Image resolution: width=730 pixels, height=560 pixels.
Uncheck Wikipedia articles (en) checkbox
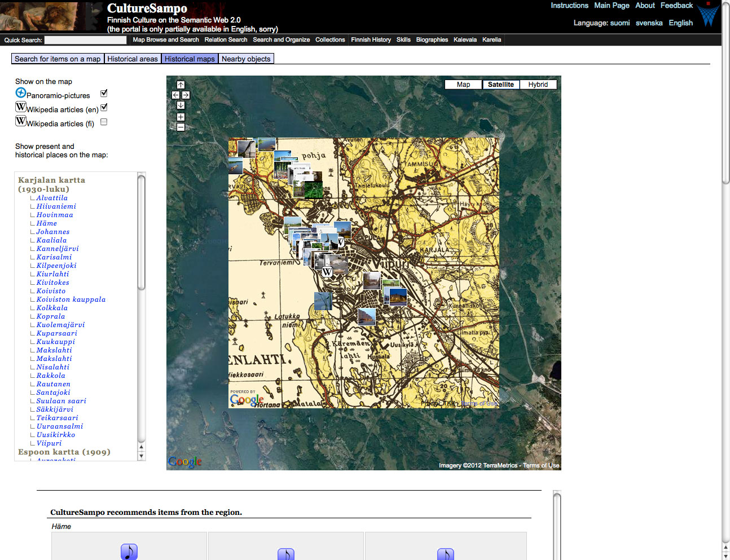pyautogui.click(x=104, y=107)
